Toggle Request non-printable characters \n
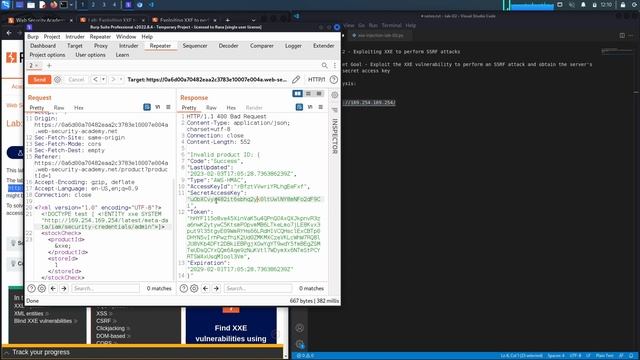Viewport: 640px width, 360px height. pos(158,107)
